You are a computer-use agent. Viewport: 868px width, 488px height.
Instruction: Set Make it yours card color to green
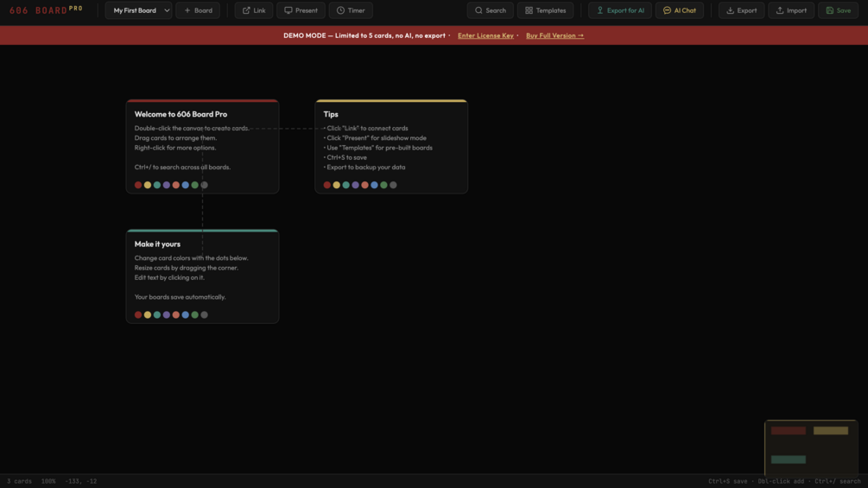(x=194, y=314)
